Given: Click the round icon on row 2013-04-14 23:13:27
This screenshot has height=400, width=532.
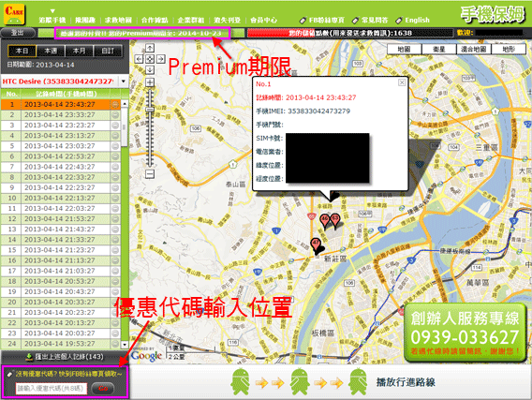Looking at the screenshot, I should 115,136.
